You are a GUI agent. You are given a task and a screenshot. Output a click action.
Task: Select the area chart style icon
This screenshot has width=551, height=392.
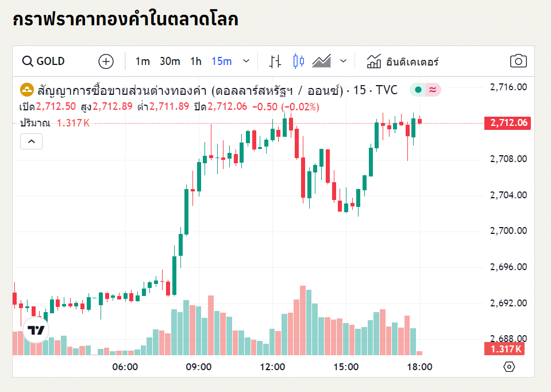(x=322, y=61)
